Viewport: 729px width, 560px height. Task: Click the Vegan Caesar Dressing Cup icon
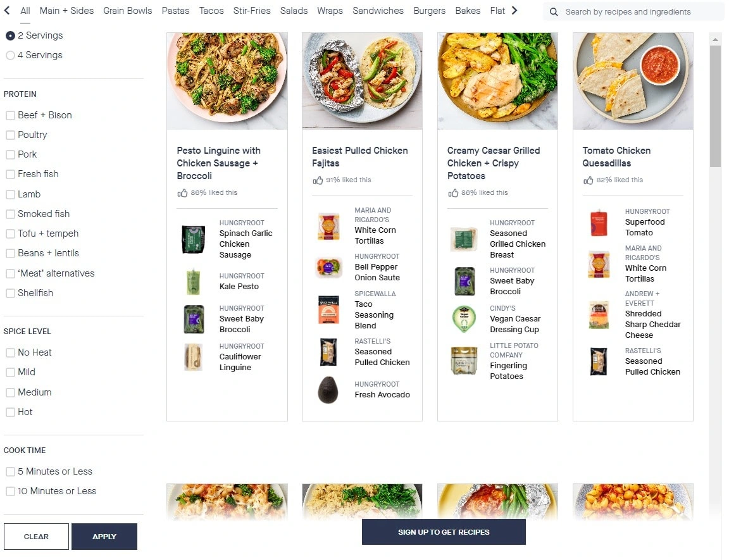[x=464, y=320]
